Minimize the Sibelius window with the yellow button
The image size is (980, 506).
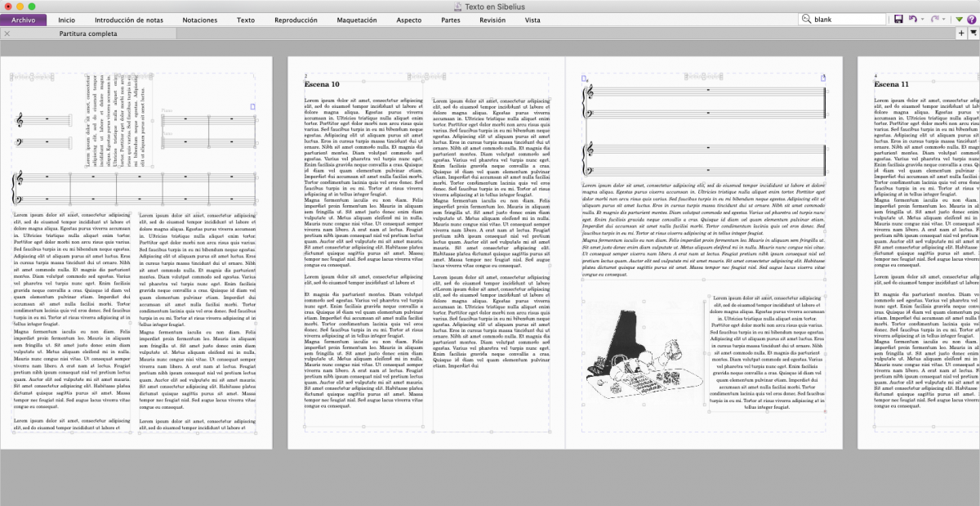coord(21,6)
